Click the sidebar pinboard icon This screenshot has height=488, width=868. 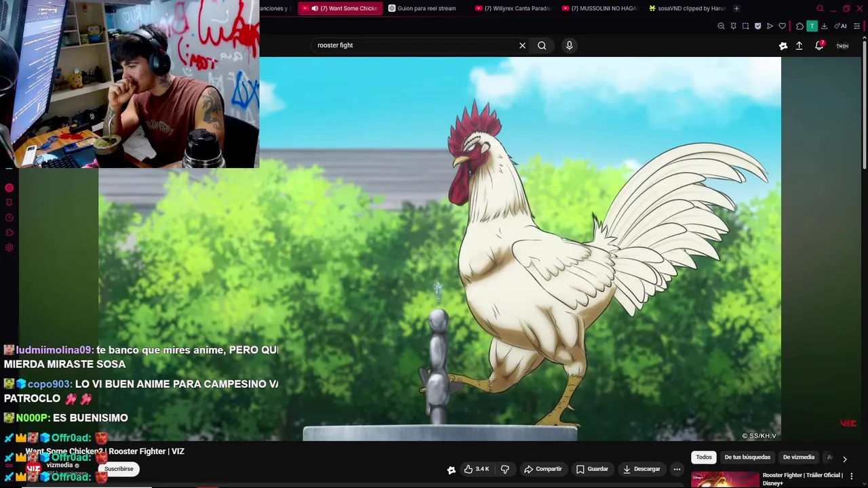click(9, 203)
